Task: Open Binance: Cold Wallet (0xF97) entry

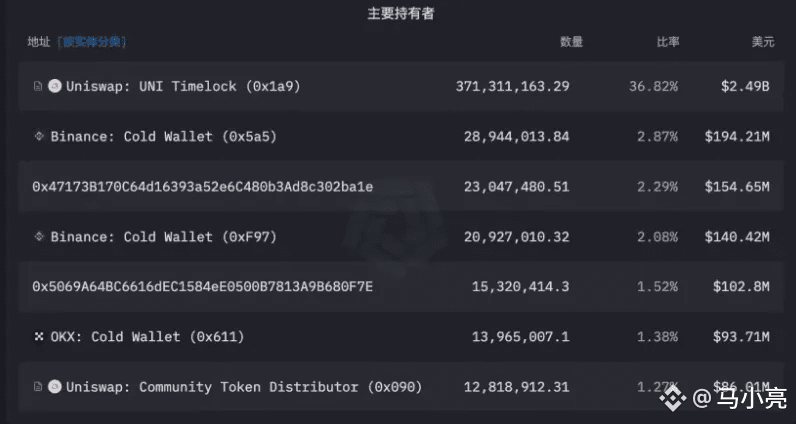Action: click(x=163, y=237)
